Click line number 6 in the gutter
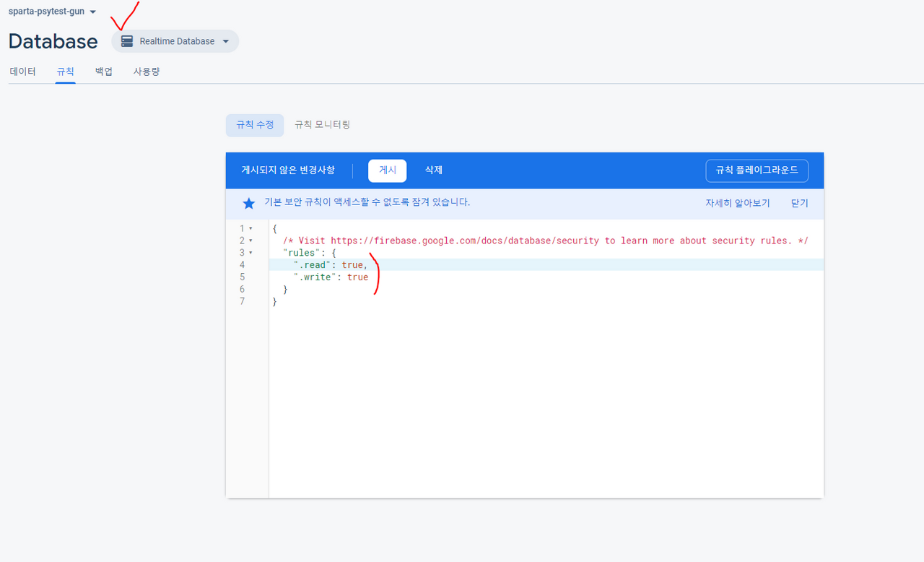The image size is (924, 562). pos(243,289)
